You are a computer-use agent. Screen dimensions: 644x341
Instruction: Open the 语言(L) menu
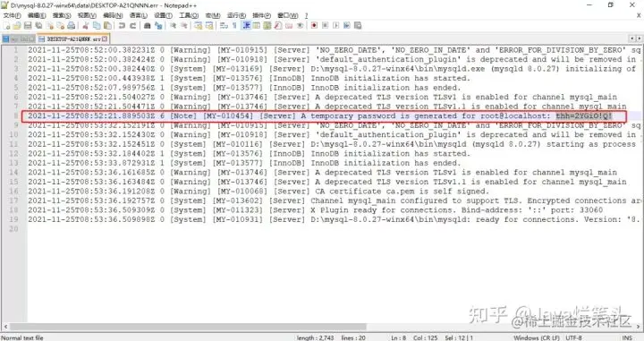(138, 15)
